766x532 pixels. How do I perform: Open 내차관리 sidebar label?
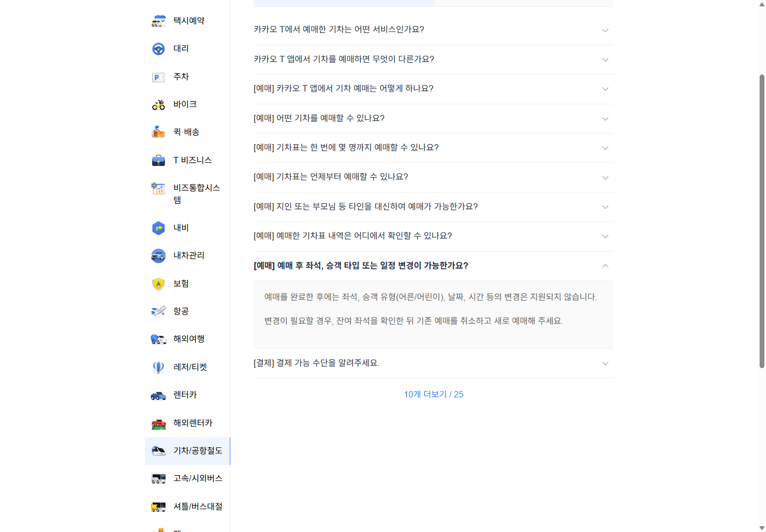click(189, 255)
